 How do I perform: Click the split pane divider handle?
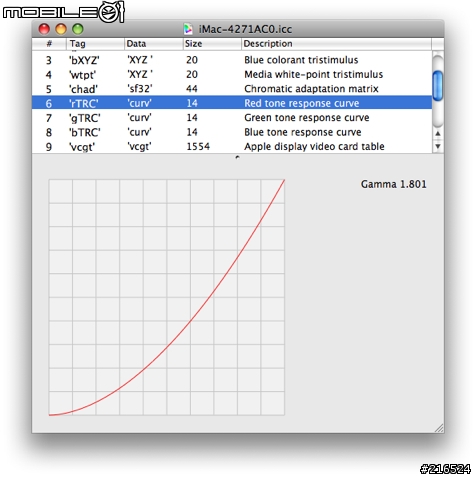pyautogui.click(x=237, y=157)
